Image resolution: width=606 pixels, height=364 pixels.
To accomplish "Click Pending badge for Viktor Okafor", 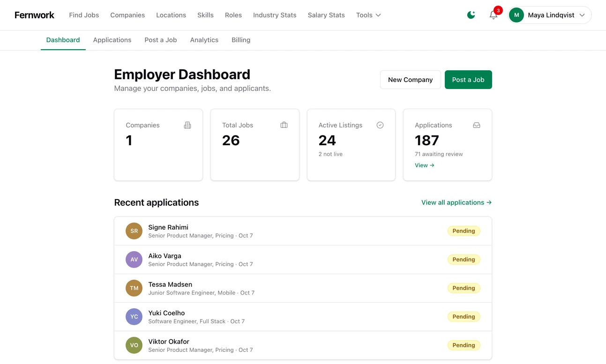I will point(464,345).
